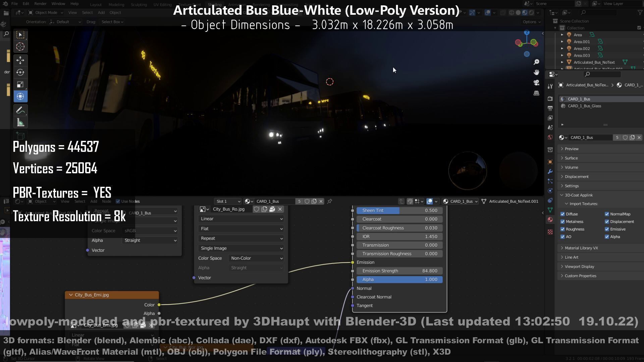Uncheck the AO checkbox

click(x=562, y=237)
